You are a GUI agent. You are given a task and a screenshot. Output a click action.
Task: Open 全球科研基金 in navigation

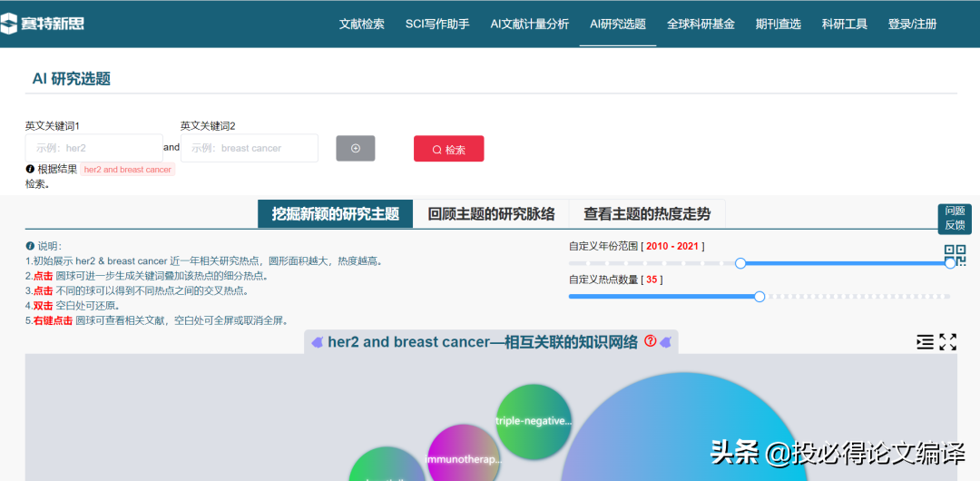click(701, 25)
